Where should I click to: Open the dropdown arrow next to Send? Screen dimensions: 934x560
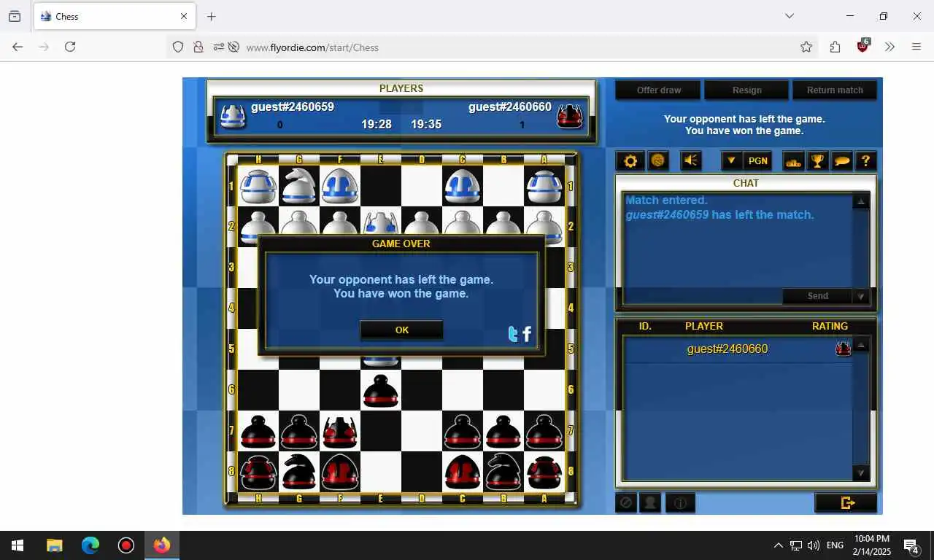pyautogui.click(x=861, y=296)
